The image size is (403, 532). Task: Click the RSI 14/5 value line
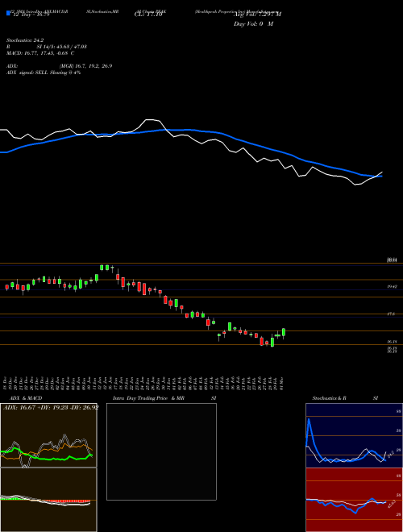pyautogui.click(x=47, y=47)
